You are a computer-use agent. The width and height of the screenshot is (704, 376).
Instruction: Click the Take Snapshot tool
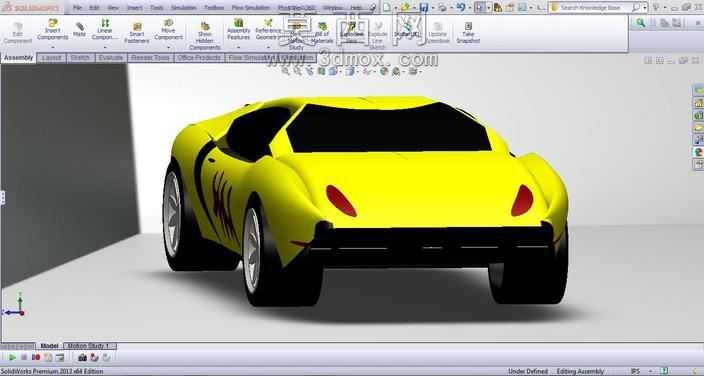[468, 33]
